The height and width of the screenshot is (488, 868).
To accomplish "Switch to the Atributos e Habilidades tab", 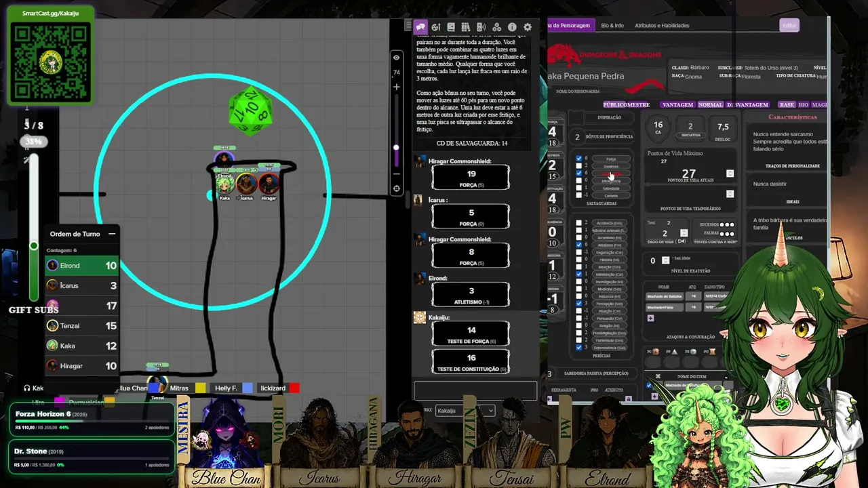I will coord(662,26).
